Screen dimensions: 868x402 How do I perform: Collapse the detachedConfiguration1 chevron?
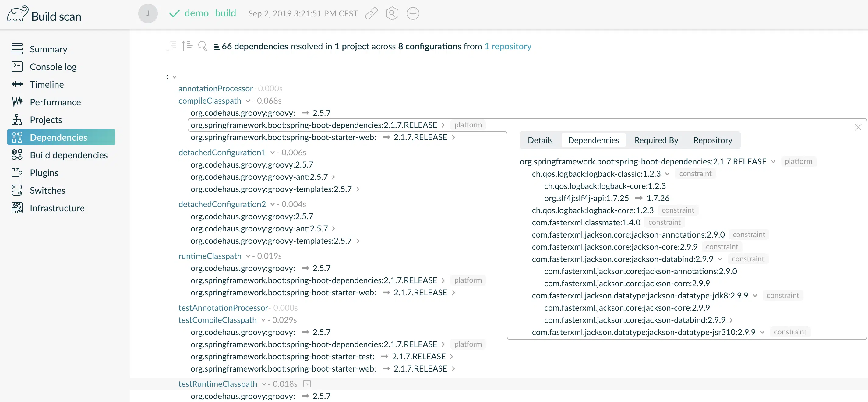point(272,153)
